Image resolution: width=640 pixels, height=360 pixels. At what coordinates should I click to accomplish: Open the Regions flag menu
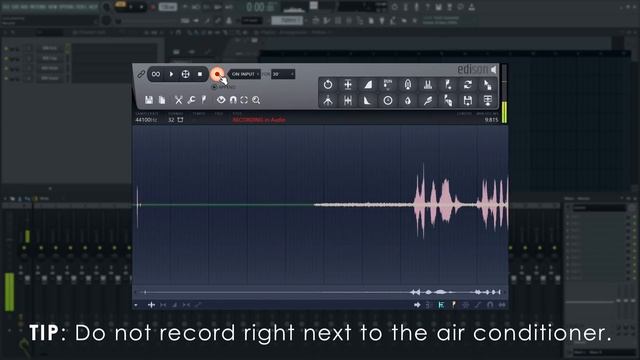[x=204, y=100]
